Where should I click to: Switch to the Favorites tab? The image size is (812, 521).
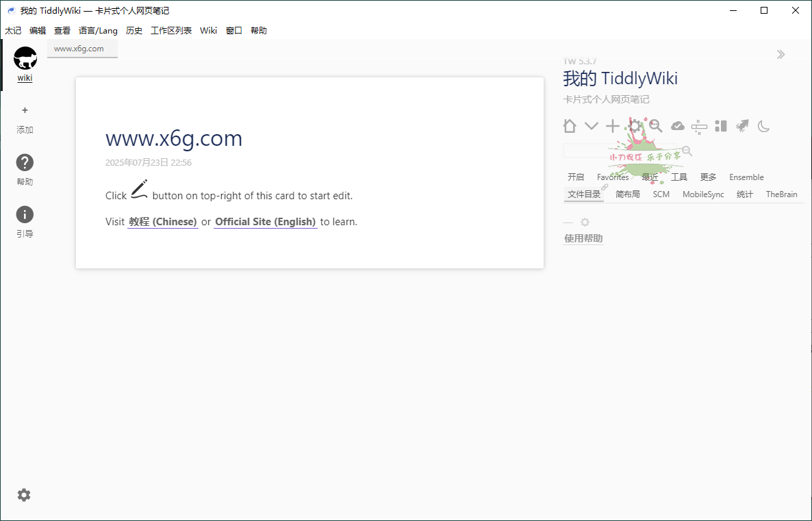[x=613, y=177]
